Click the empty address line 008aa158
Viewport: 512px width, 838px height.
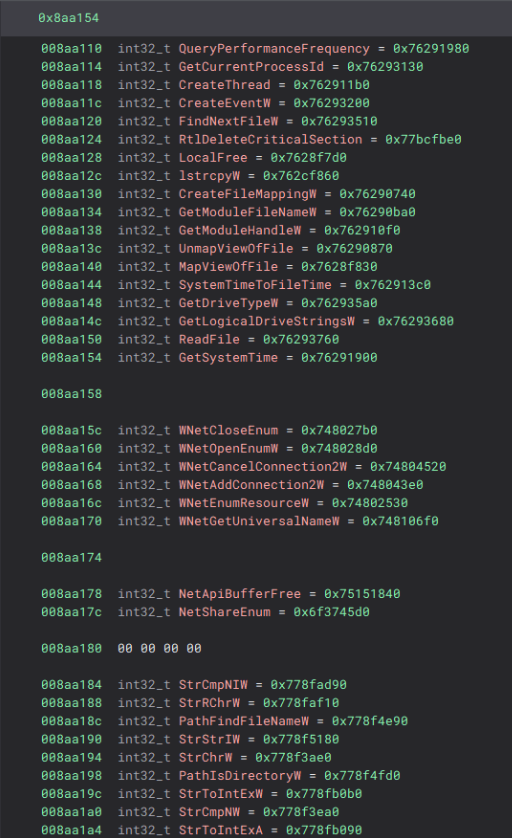pyautogui.click(x=72, y=394)
